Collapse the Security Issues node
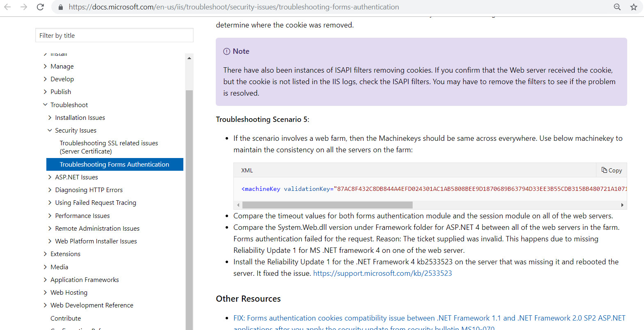Screen dimensions: 644x330 (50, 131)
